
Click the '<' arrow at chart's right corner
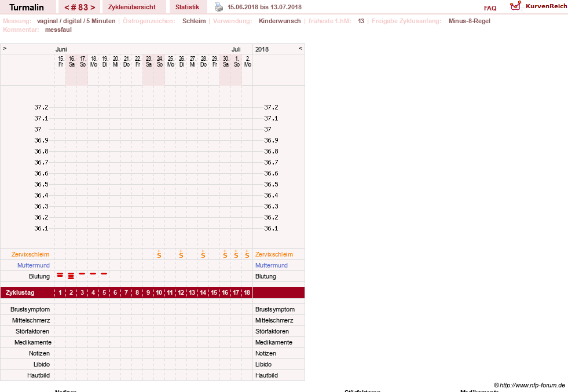301,48
